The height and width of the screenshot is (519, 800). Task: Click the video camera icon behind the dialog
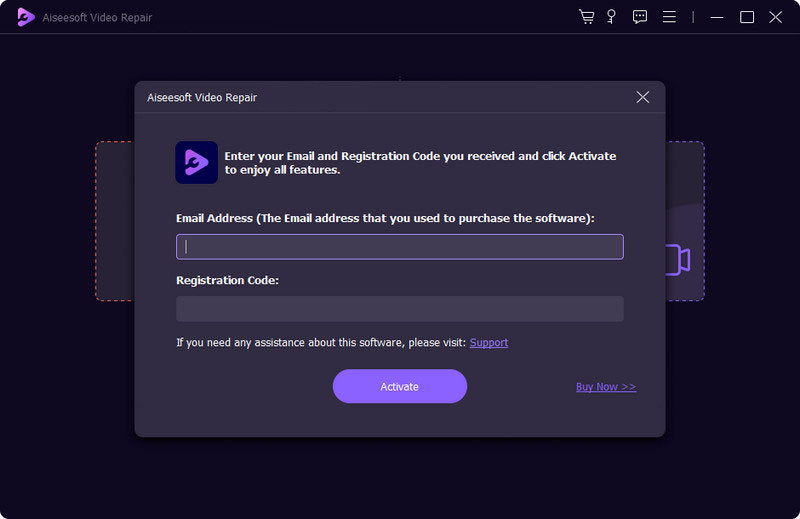pos(678,260)
